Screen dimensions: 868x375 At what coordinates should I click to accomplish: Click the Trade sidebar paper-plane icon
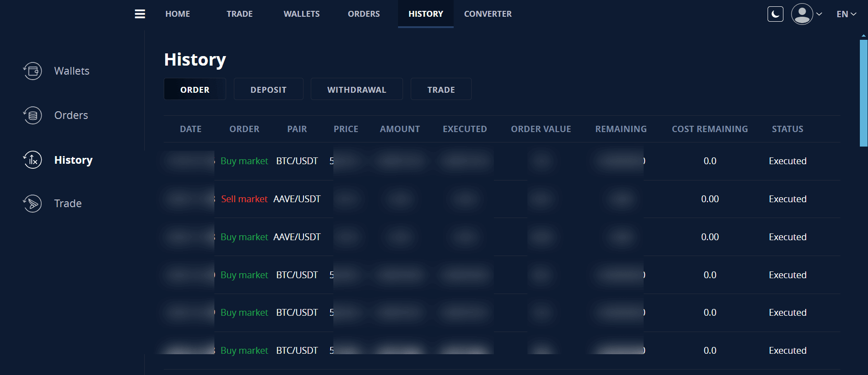[33, 204]
